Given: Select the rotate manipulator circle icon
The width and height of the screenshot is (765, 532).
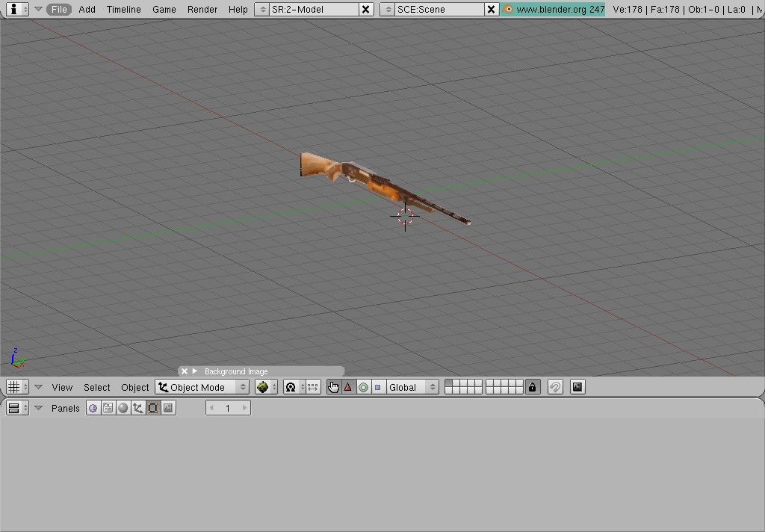Looking at the screenshot, I should click(363, 387).
